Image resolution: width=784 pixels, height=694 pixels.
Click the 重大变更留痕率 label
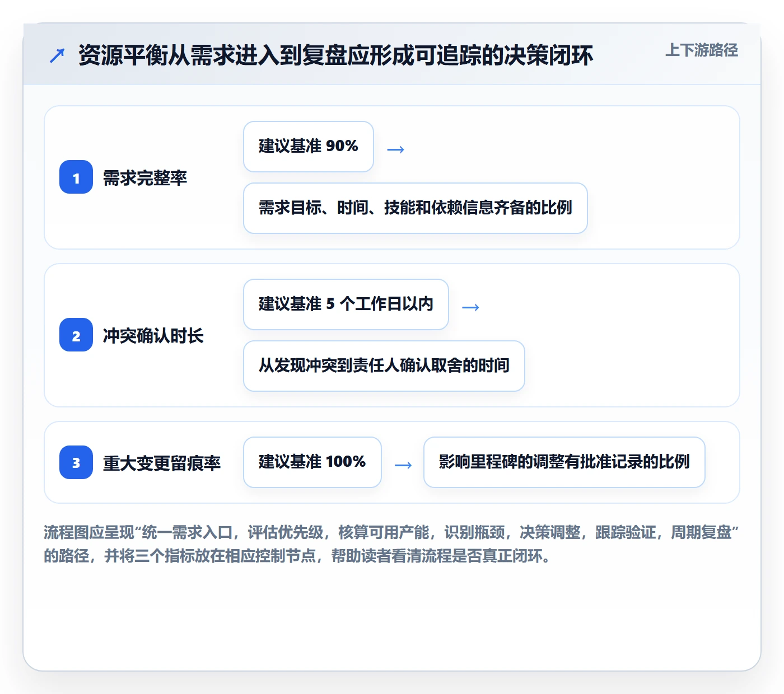click(x=162, y=463)
